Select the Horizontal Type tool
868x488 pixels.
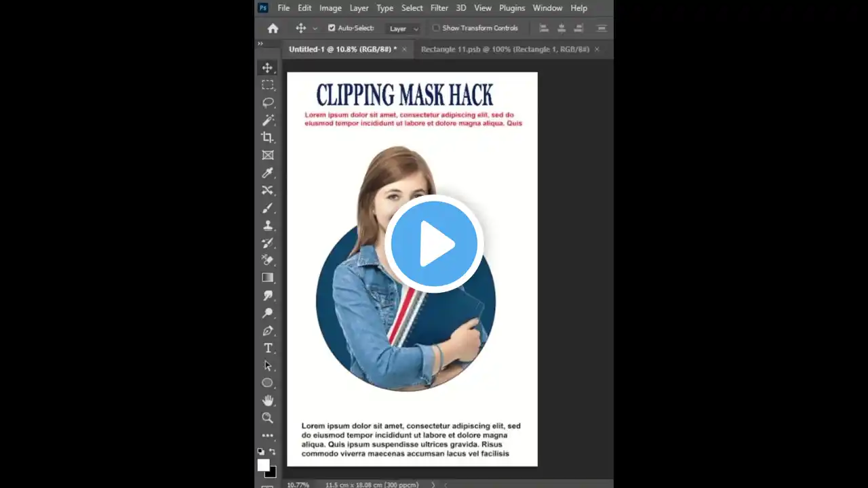pyautogui.click(x=268, y=348)
